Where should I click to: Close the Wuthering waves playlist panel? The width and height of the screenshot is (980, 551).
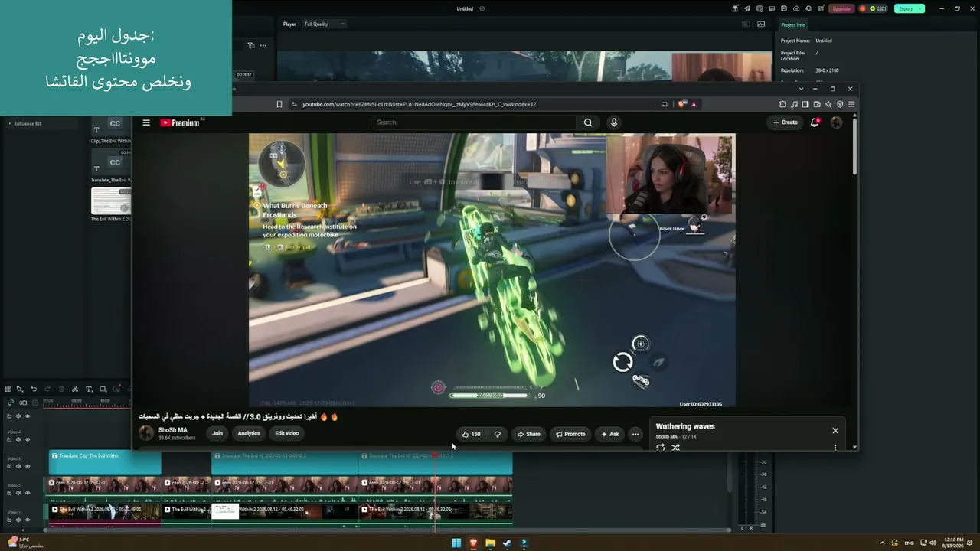click(x=835, y=431)
